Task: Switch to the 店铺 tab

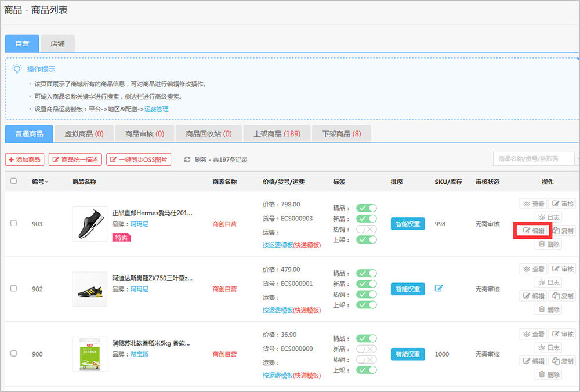Action: click(57, 43)
